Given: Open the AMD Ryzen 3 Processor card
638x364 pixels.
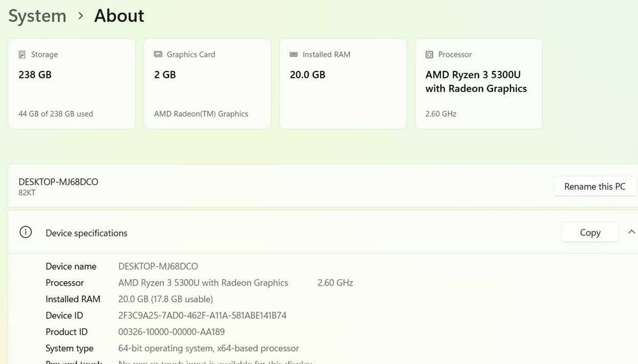Looking at the screenshot, I should 478,84.
